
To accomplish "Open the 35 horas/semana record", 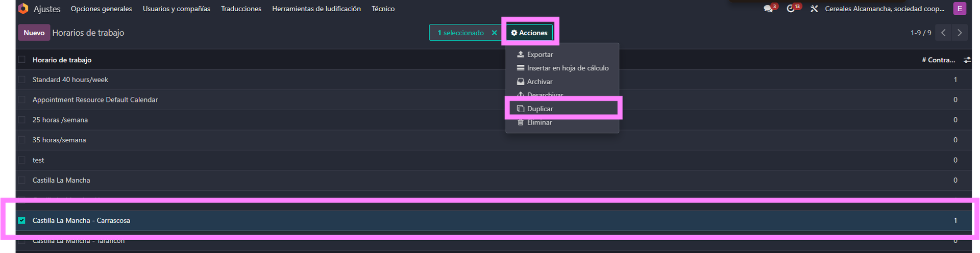I will click(x=59, y=140).
